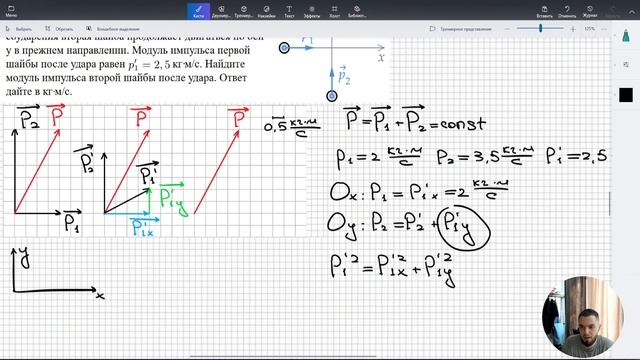This screenshot has width=640, height=360.
Task: Click the zoom in plus button
Action: tap(573, 29)
